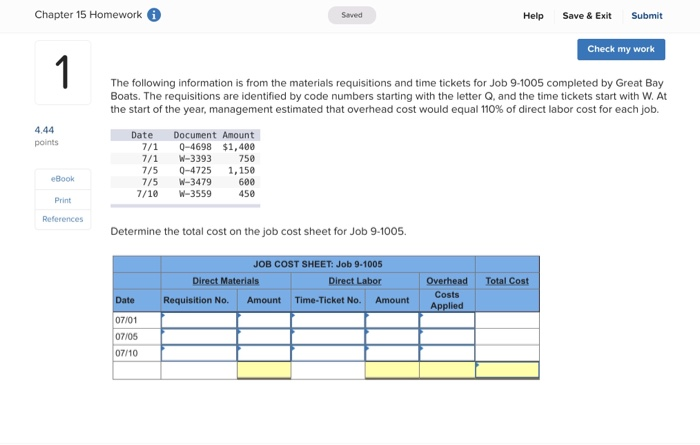Viewport: 700px width, 445px height.
Task: Click Direct Materials Amount field for 07/10
Action: click(x=264, y=353)
